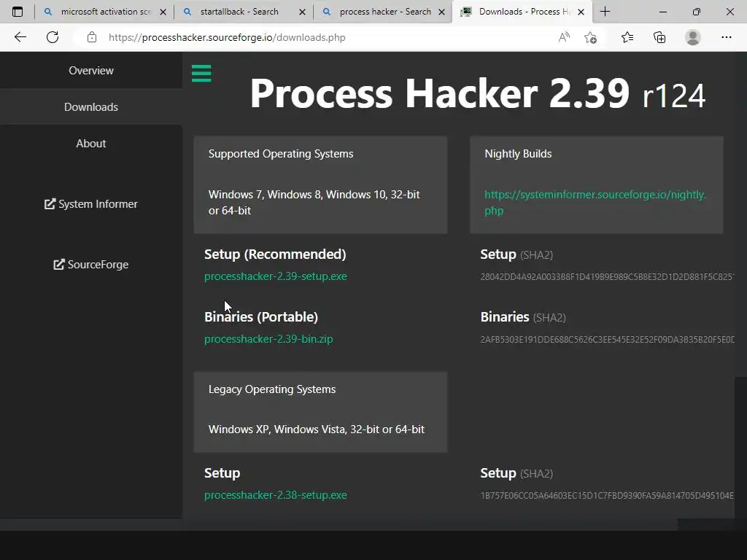Viewport: 747px width, 560px height.
Task: Click the Binaries SHA2 hash text
Action: click(608, 340)
